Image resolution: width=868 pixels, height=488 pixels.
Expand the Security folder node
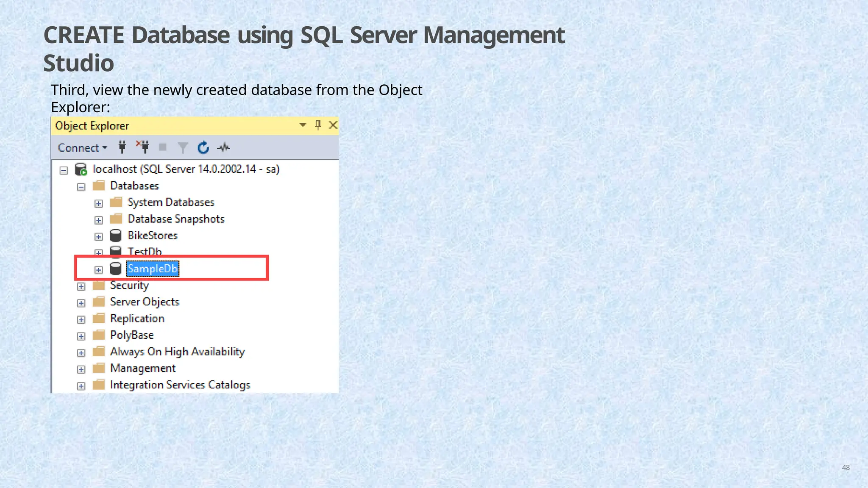(81, 286)
